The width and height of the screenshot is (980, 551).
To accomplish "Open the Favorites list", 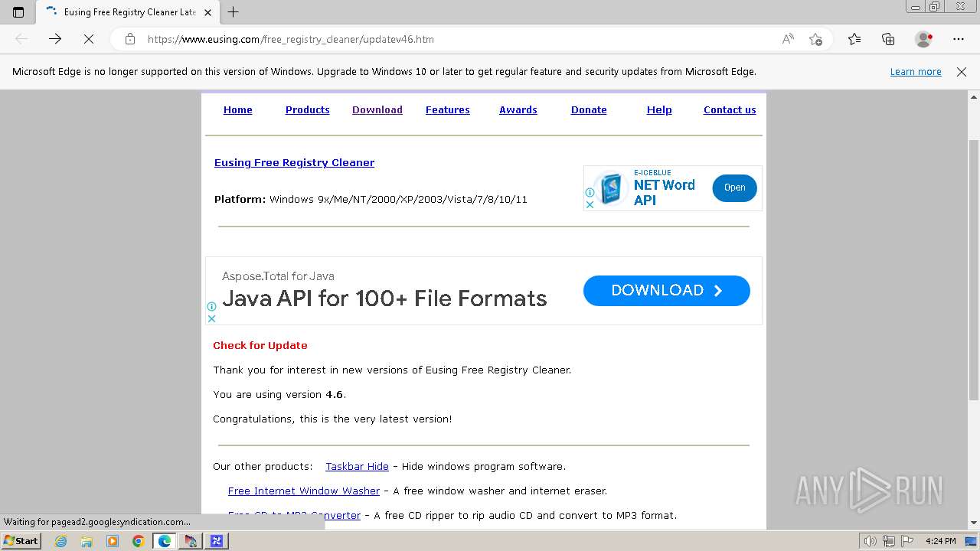I will (x=854, y=39).
